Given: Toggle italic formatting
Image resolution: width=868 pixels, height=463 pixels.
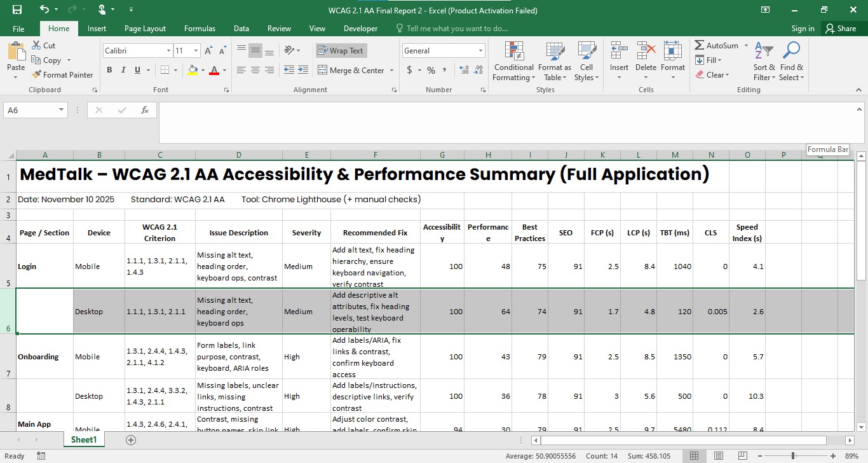Looking at the screenshot, I should (x=123, y=70).
